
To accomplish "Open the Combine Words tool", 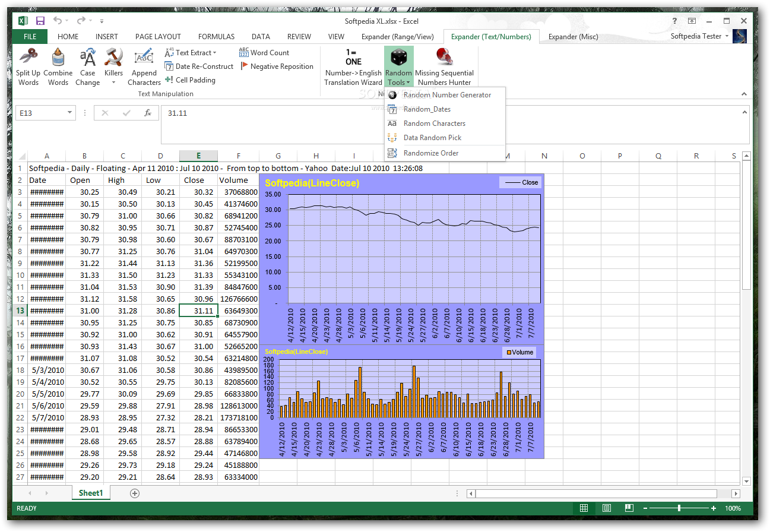I will (x=58, y=67).
